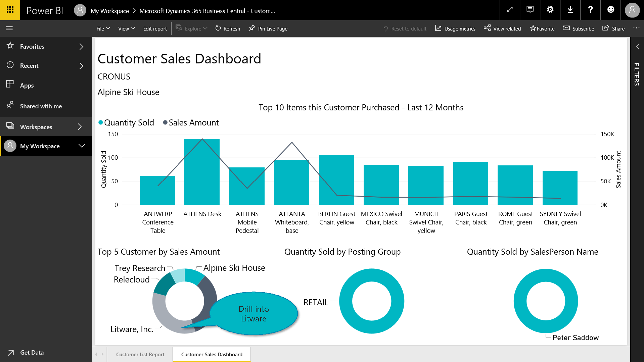Open the help question mark icon
This screenshot has width=644, height=362.
coord(590,10)
